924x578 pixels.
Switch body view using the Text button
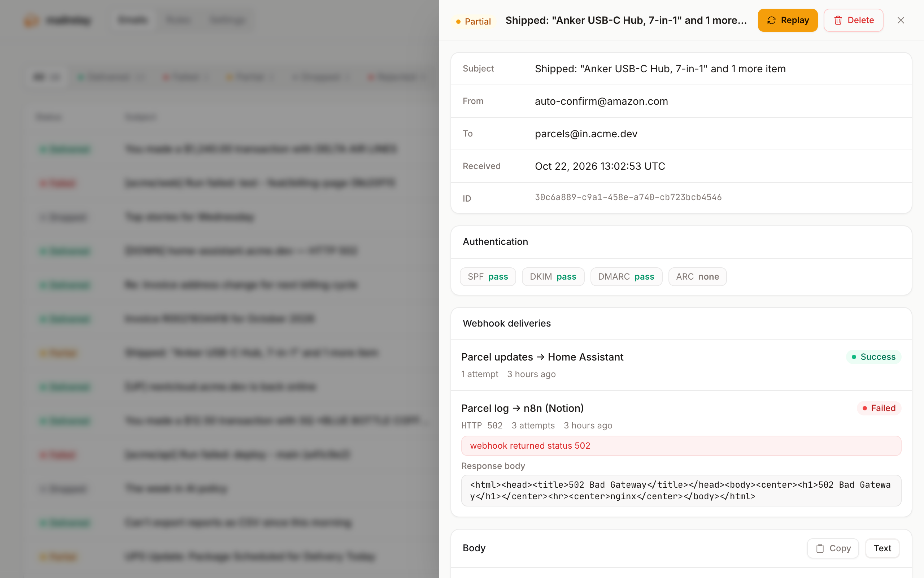pos(882,548)
